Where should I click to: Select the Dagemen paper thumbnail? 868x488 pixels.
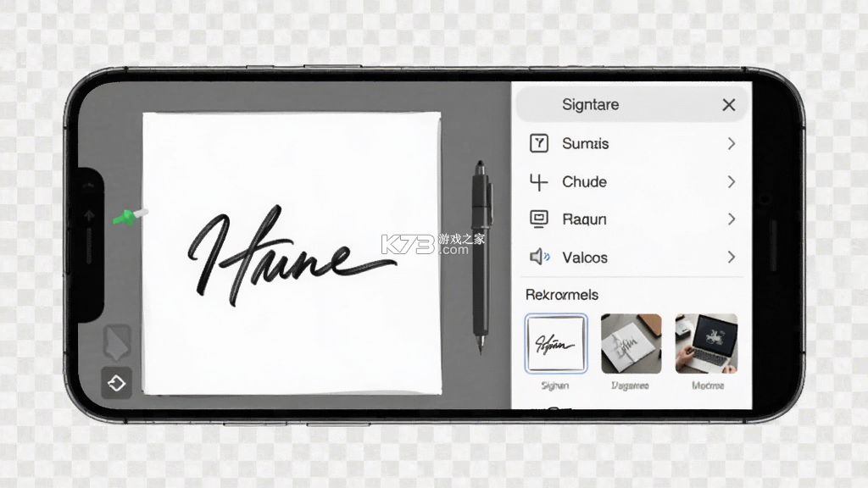631,344
